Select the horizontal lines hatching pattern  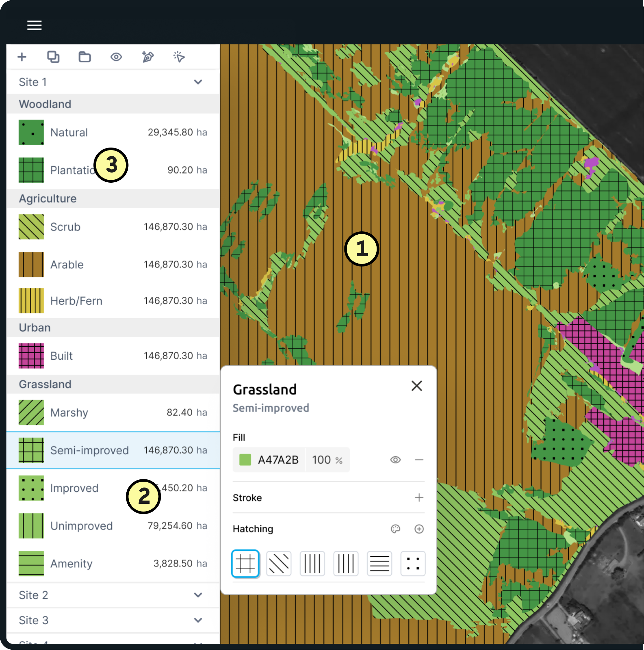tap(379, 564)
